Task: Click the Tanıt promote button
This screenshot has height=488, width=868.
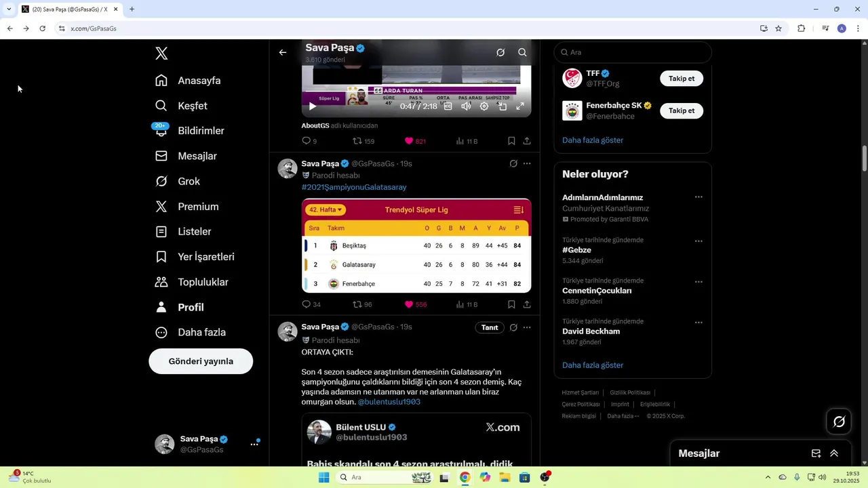Action: (490, 327)
